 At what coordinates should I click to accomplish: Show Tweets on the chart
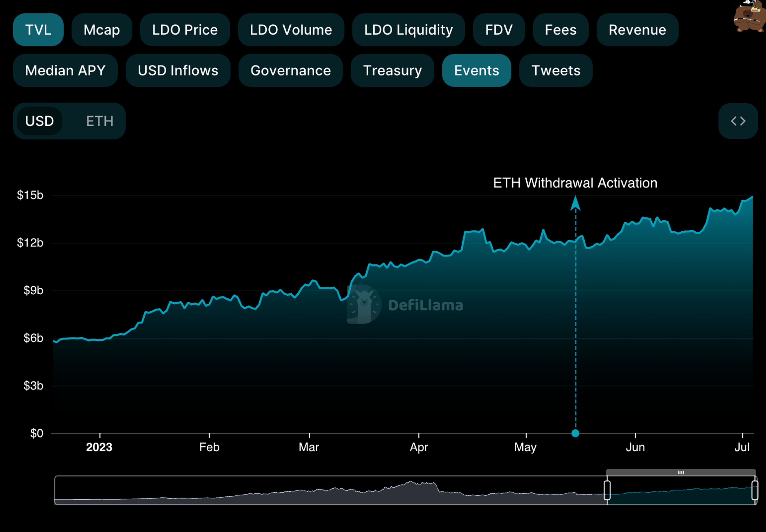click(556, 70)
